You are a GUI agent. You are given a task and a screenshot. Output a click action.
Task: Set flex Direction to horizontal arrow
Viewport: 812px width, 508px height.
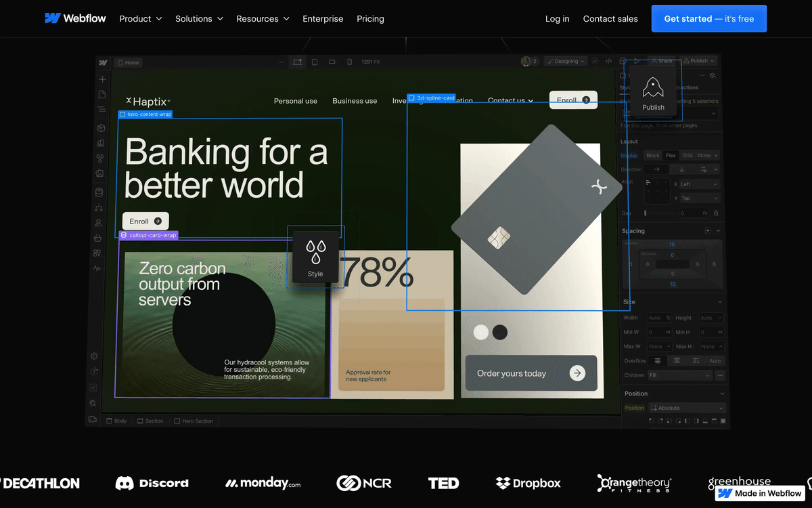pyautogui.click(x=656, y=169)
